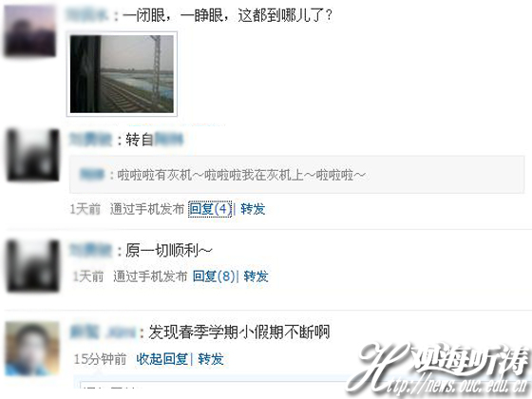Viewport: 532px width, 399px height.
Task: Open blurred username after 转自
Action: tap(169, 140)
